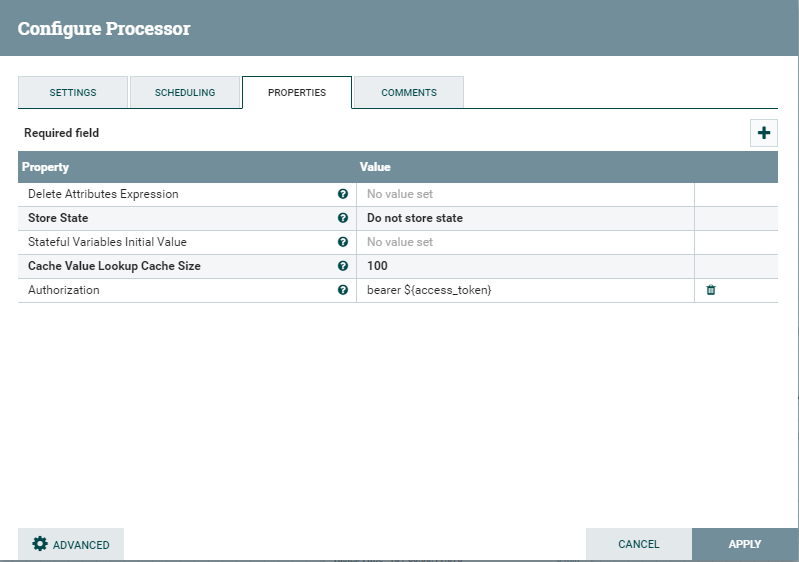Go to the Comments tab
This screenshot has width=799, height=562.
pos(409,92)
